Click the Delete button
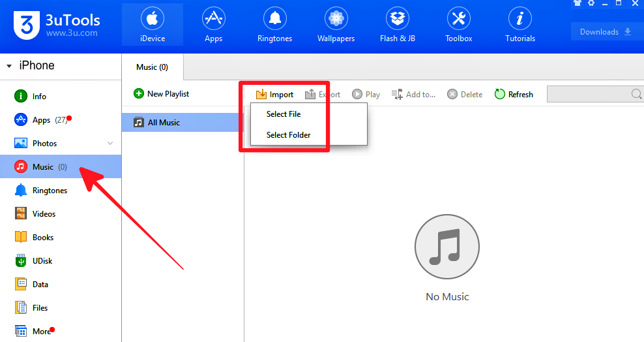Screen dimensions: 644x342 point(465,95)
